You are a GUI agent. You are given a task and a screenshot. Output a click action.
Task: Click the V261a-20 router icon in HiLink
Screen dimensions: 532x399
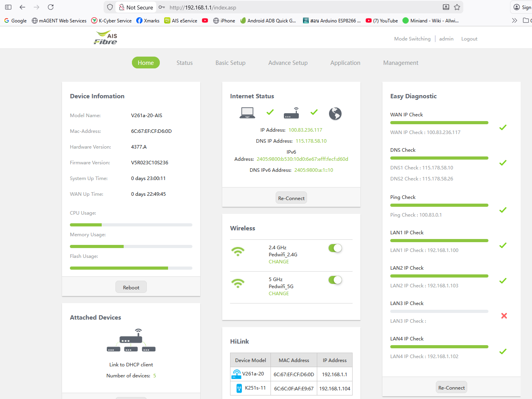[x=236, y=374]
